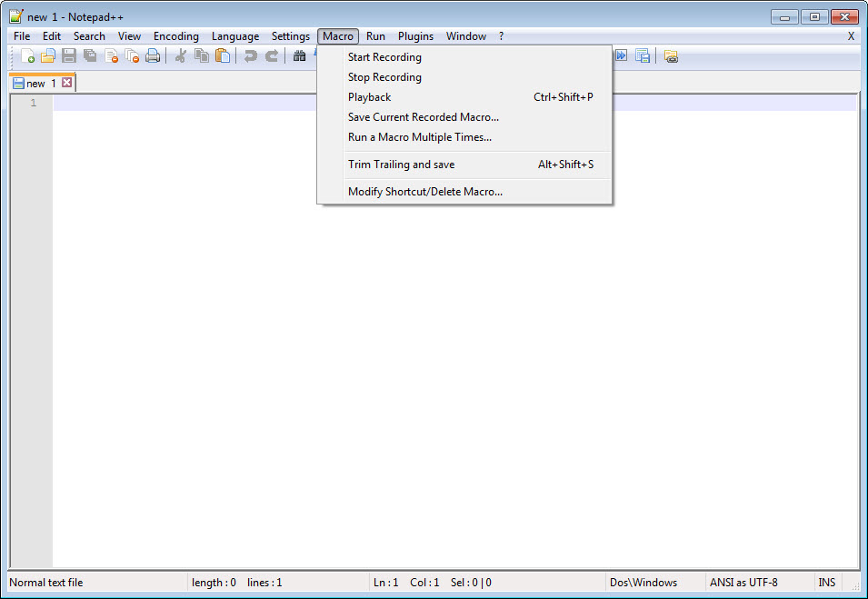Click the Find binoculars icon
Image resolution: width=868 pixels, height=599 pixels.
point(299,56)
